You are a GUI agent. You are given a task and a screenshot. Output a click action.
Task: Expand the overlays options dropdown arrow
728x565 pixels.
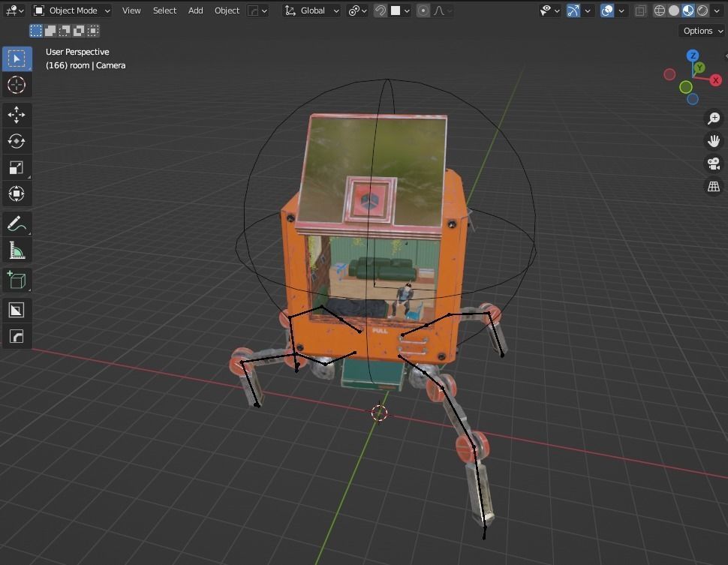621,11
